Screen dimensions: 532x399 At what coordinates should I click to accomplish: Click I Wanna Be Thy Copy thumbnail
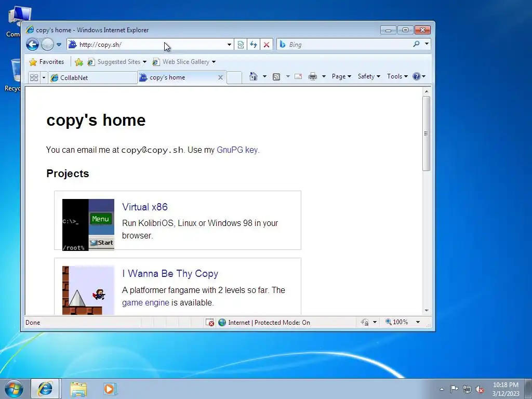coord(88,290)
